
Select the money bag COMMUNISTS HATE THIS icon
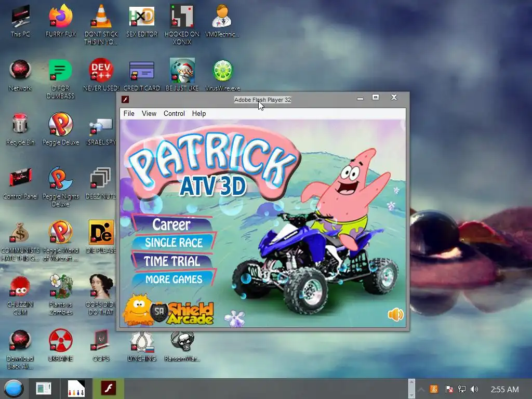tap(20, 241)
